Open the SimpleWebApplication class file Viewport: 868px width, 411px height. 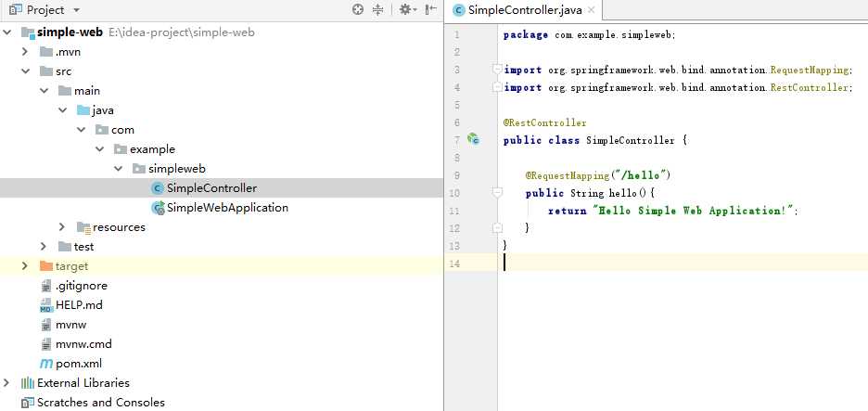pyautogui.click(x=226, y=208)
